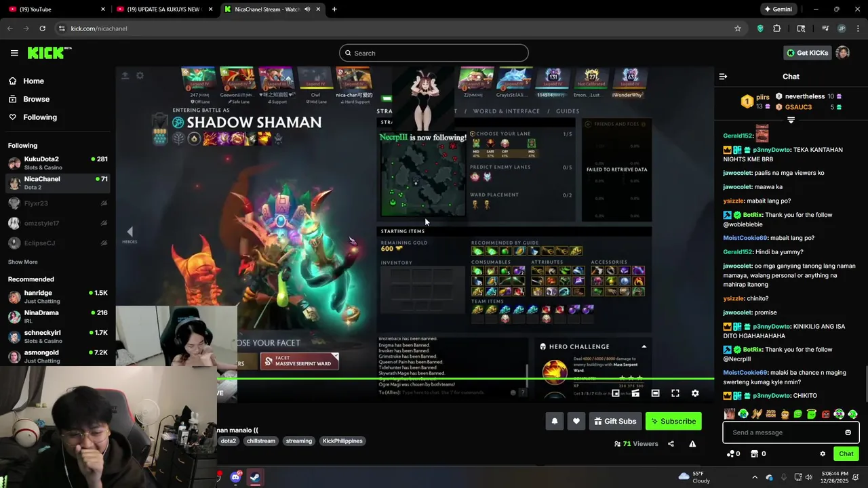Switch to UPDATE SA KUKUYS browser tab

click(165, 9)
